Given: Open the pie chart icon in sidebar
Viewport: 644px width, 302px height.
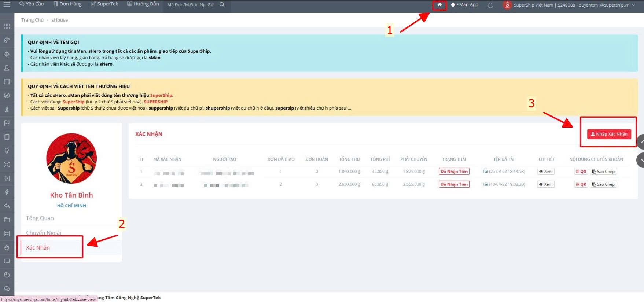Looking at the screenshot, I should coord(7,275).
